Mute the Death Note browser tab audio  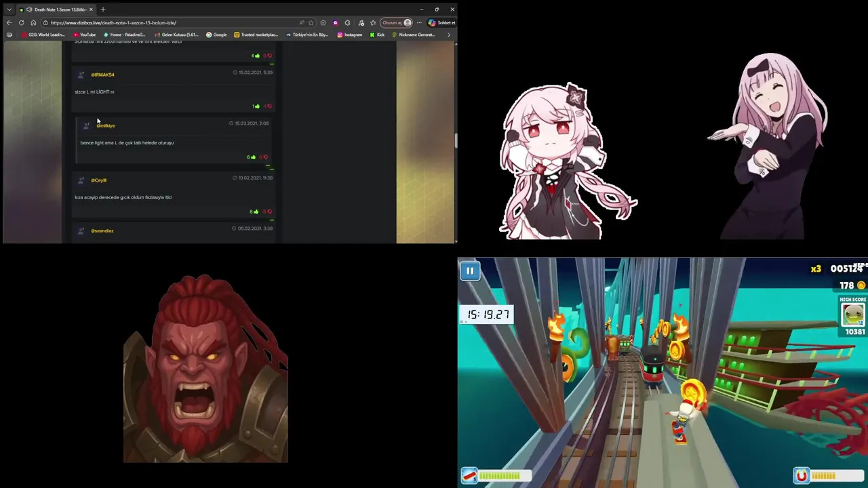pyautogui.click(x=29, y=9)
